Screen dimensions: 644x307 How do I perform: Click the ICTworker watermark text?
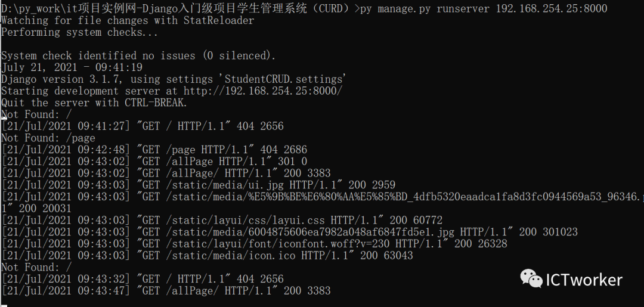coord(584,280)
